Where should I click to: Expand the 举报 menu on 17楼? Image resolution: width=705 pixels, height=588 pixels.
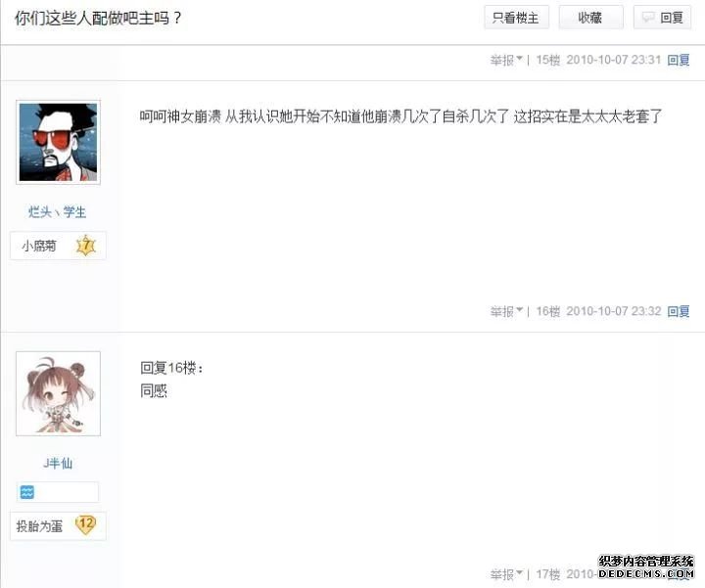point(506,573)
